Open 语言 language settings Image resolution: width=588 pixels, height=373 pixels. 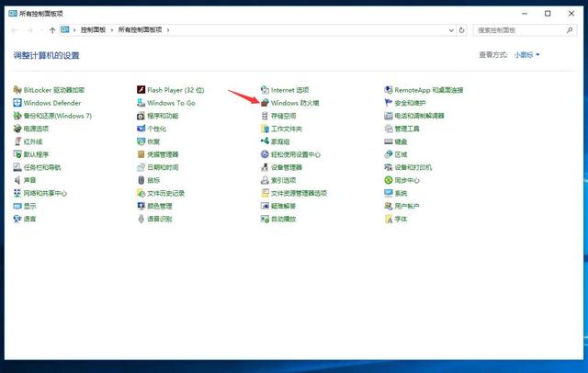[x=25, y=219]
